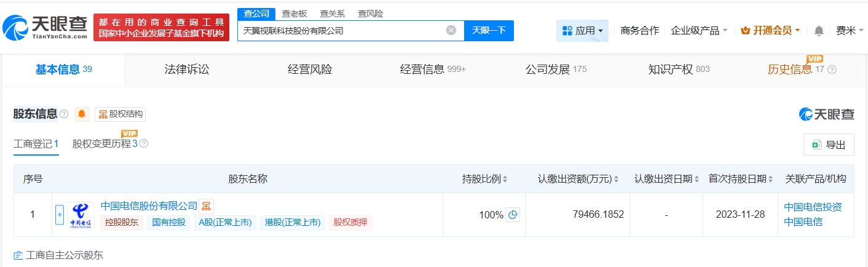This screenshot has width=868, height=267.
Task: Open the pie chart icon next to 100%
Action: 513,215
